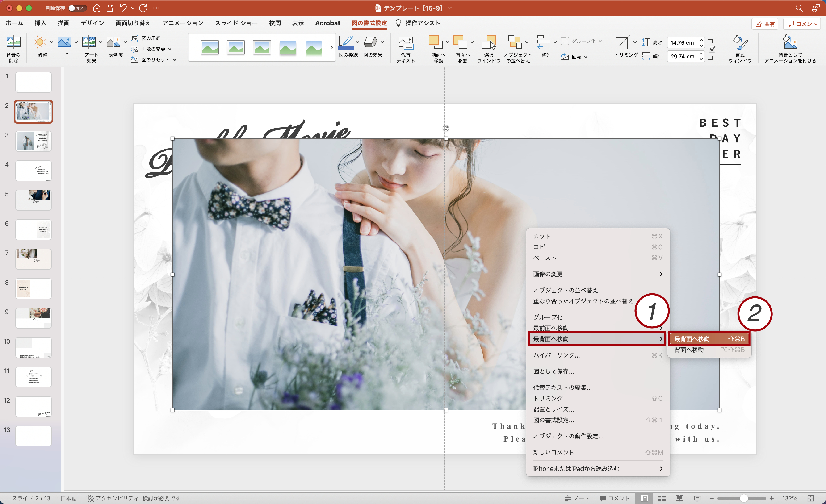Click オブジェクトの並べ替え reorder objects icon
826x504 pixels.
click(x=515, y=42)
